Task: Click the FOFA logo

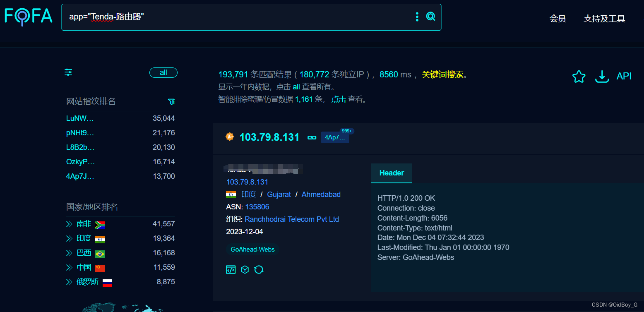Action: [28, 17]
